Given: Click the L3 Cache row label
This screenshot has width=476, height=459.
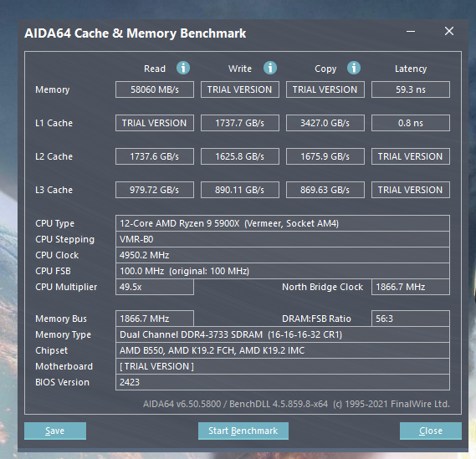Looking at the screenshot, I should 54,190.
